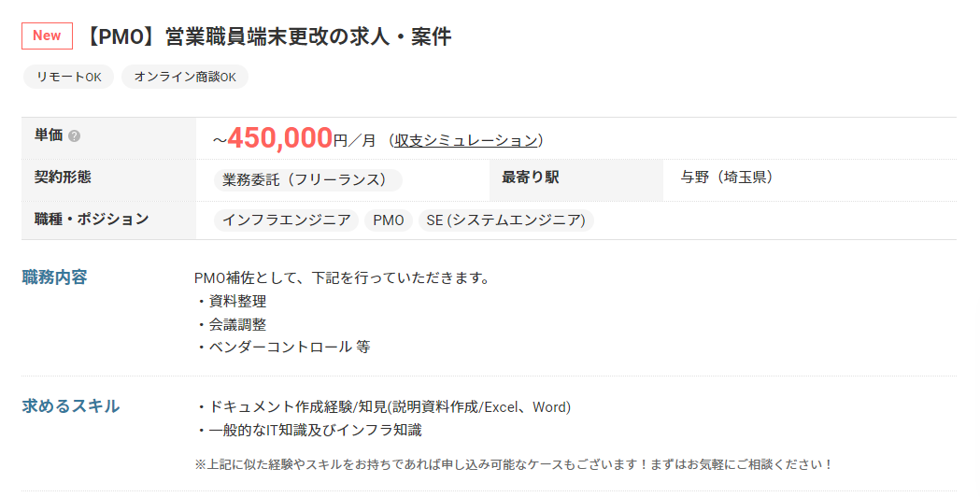Open the 収支シミュレーション link
Viewport: 980px width, 497px height.
pyautogui.click(x=465, y=141)
